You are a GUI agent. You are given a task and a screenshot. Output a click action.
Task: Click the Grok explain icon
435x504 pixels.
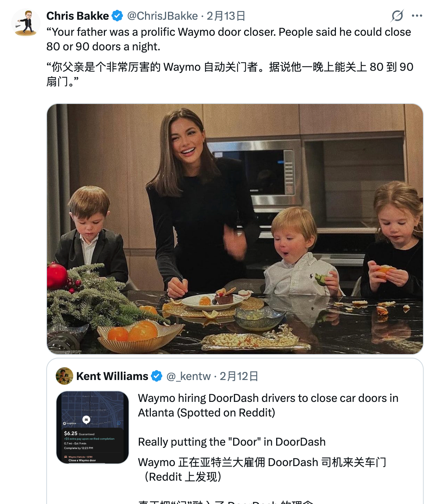397,16
